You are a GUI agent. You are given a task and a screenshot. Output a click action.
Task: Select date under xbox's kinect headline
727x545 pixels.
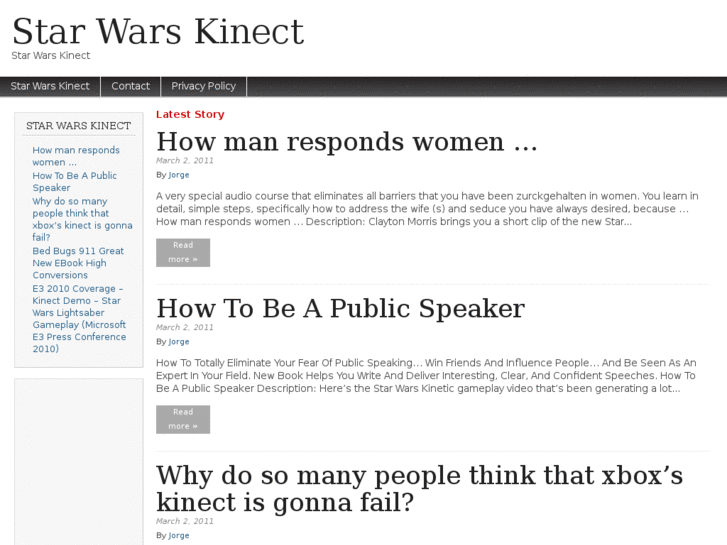point(185,521)
